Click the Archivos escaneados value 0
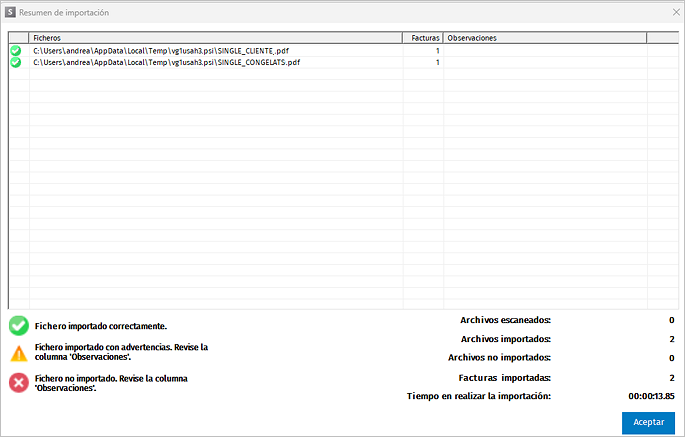 671,320
